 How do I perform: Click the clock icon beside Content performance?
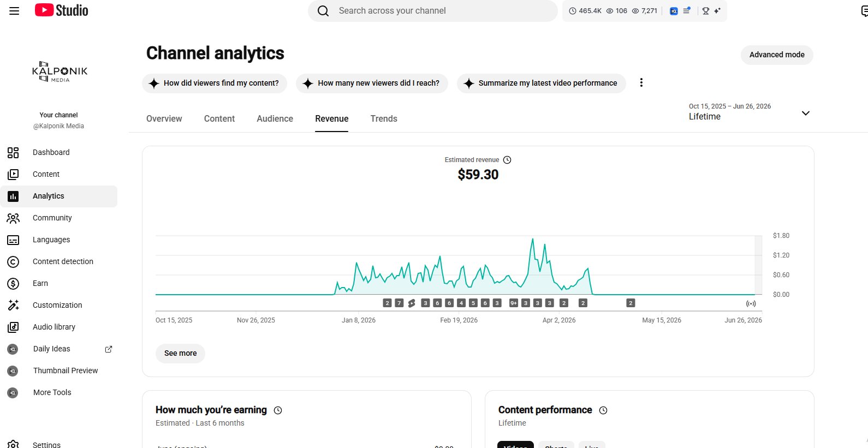point(603,410)
